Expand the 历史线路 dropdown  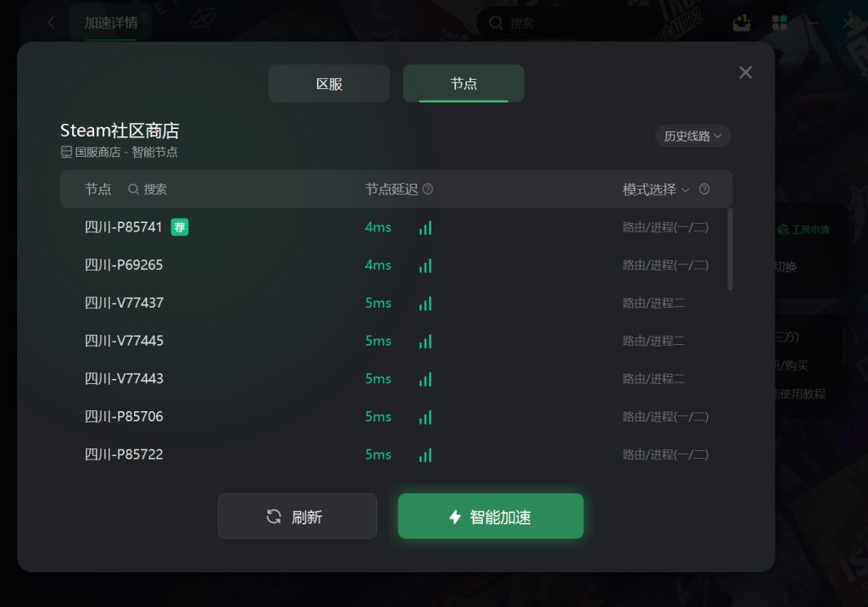click(693, 136)
